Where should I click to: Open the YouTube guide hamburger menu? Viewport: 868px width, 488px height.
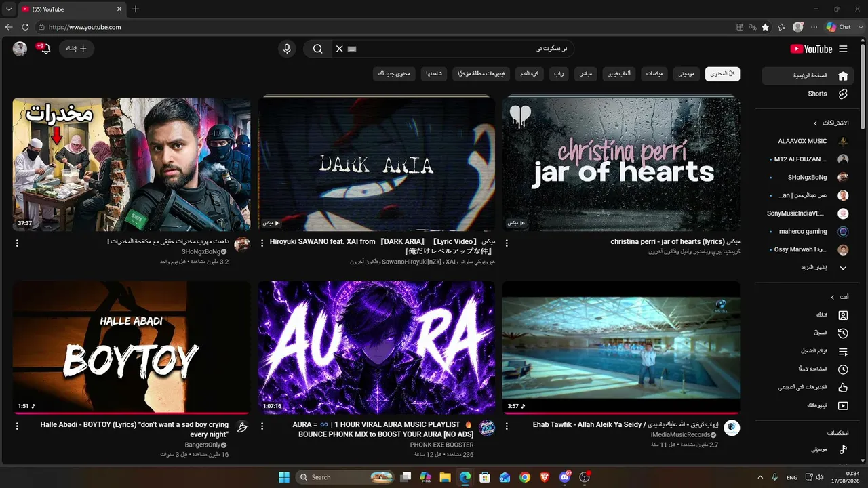(843, 49)
